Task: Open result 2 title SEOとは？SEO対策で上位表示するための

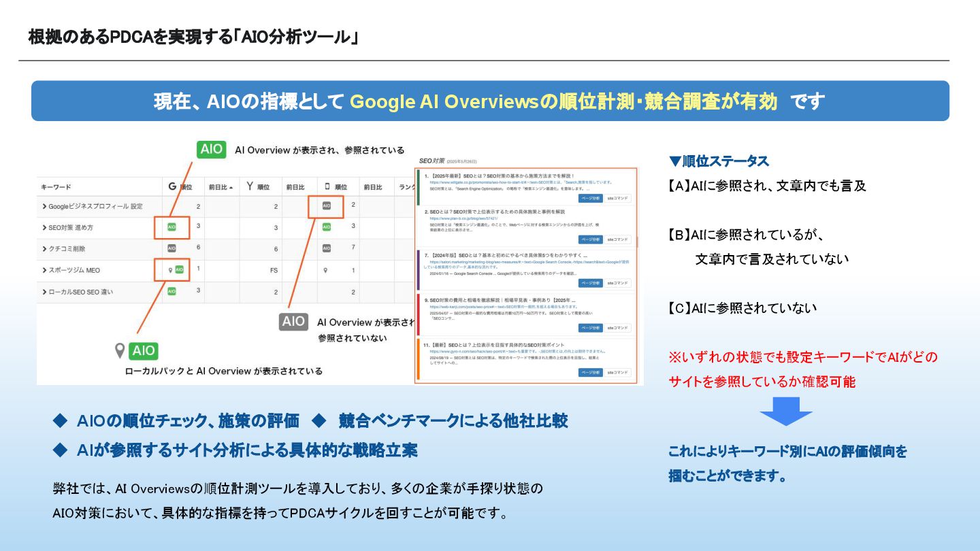Action: (497, 212)
